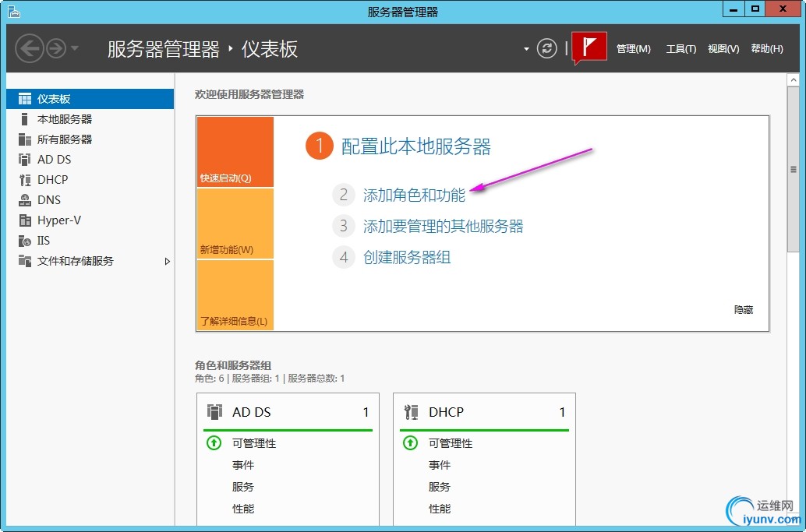This screenshot has width=806, height=532.
Task: Open the 帮助(H) menu
Action: [767, 49]
